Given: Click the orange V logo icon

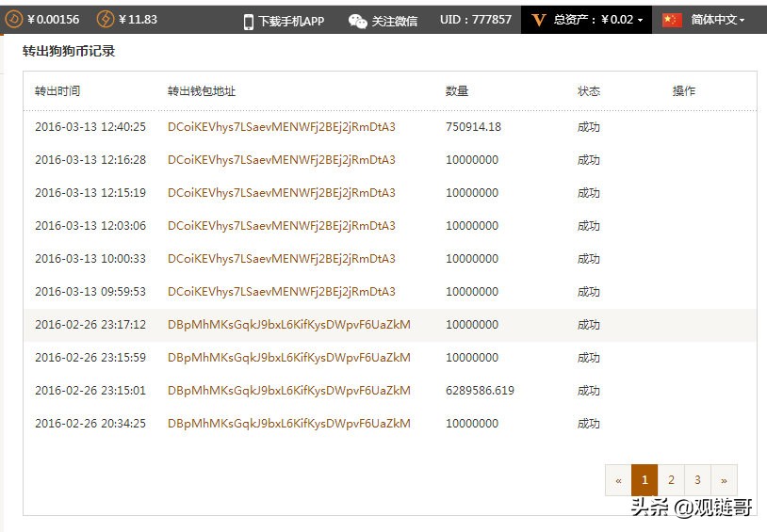Looking at the screenshot, I should pyautogui.click(x=539, y=20).
